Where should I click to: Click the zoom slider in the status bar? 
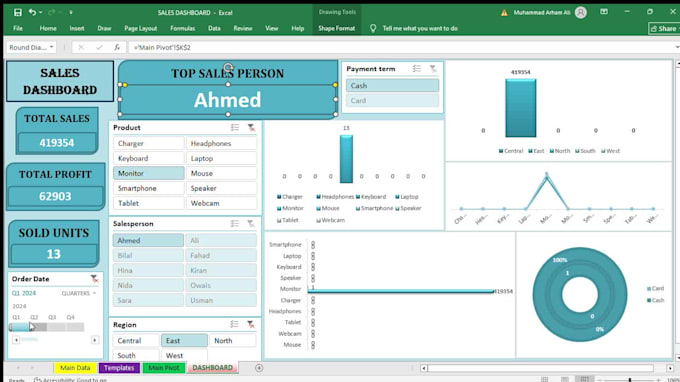(630, 380)
